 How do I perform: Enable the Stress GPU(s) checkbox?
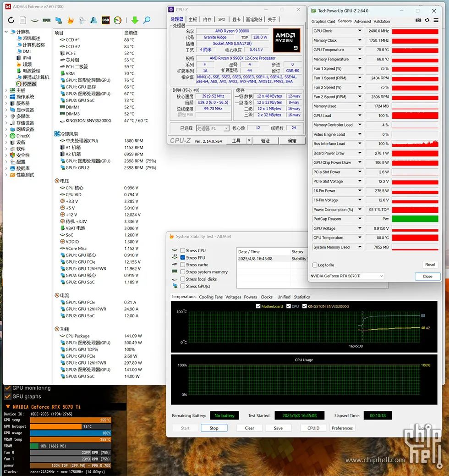click(x=183, y=286)
